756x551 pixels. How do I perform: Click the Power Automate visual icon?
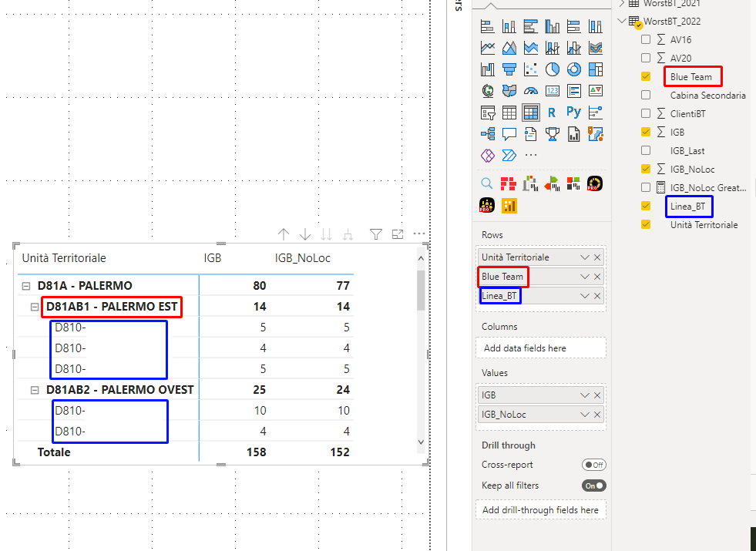(509, 155)
